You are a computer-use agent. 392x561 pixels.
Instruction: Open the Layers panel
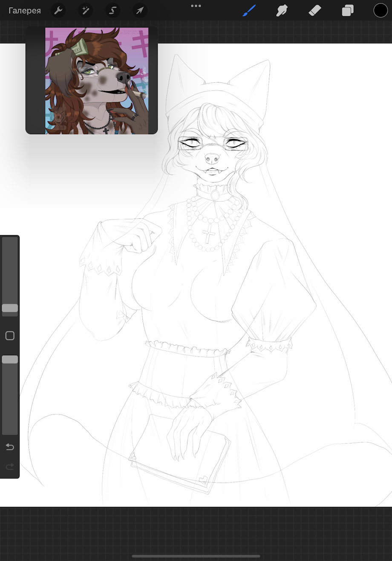(348, 10)
